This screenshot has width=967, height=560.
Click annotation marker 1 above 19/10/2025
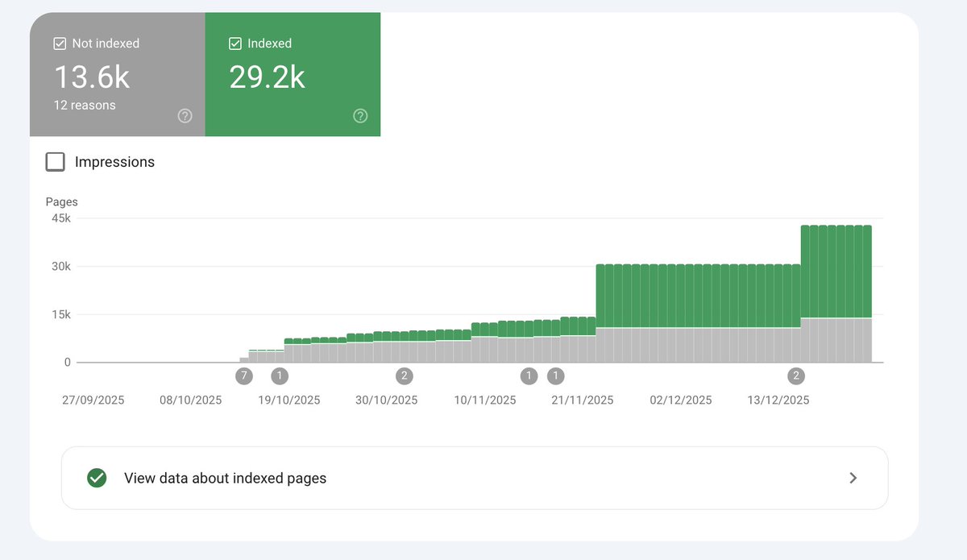[280, 375]
